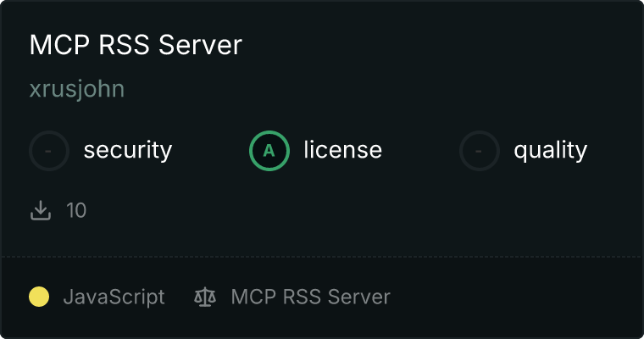Open the MCP RSS Server license in footer
This screenshot has width=644, height=339.
click(x=310, y=297)
